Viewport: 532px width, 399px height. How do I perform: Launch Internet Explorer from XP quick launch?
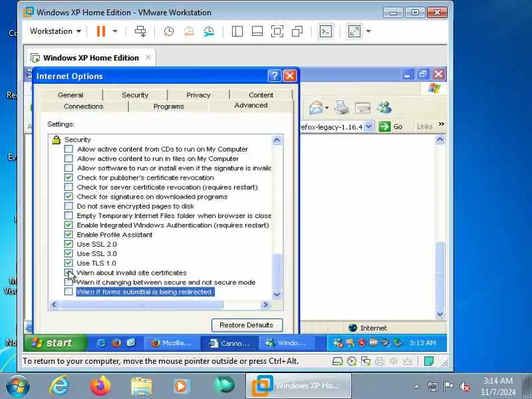tap(101, 343)
